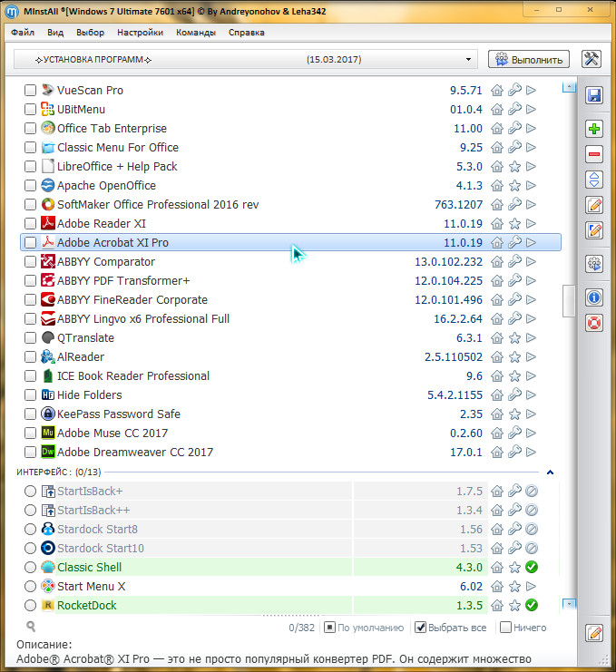Viewport: 616px width, 672px height.
Task: Select the Stardock Start8 radio button
Action: click(30, 530)
